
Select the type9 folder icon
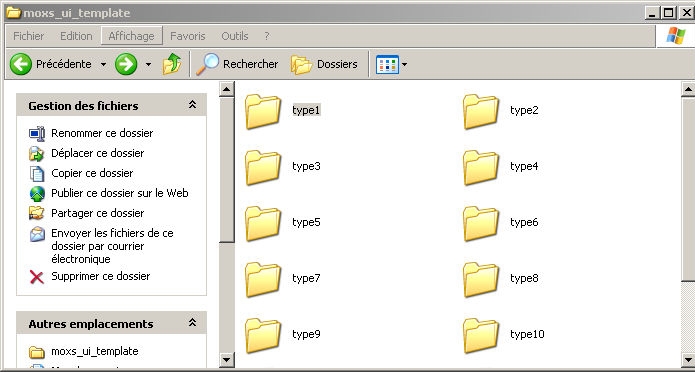point(263,335)
